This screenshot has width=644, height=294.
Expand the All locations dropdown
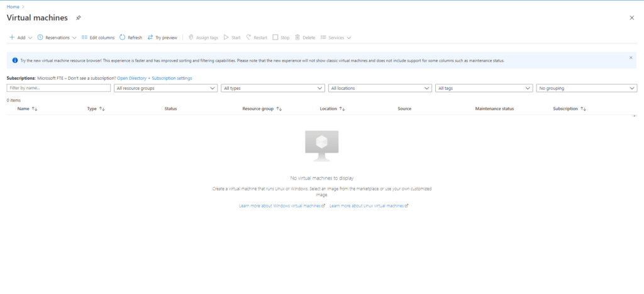pyautogui.click(x=380, y=89)
